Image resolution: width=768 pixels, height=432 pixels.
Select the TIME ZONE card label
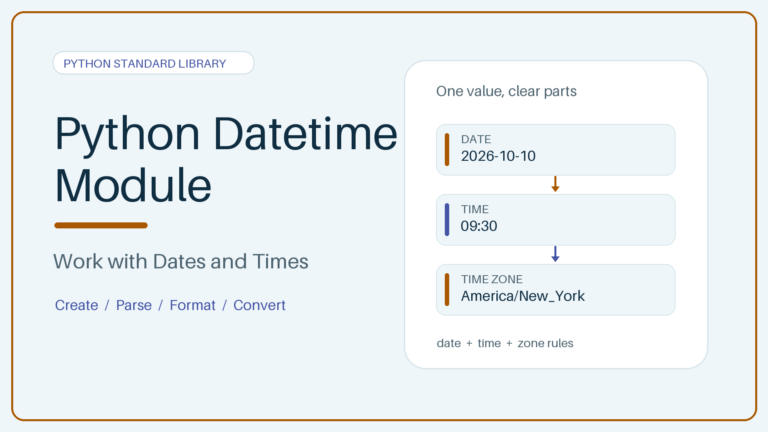492,279
